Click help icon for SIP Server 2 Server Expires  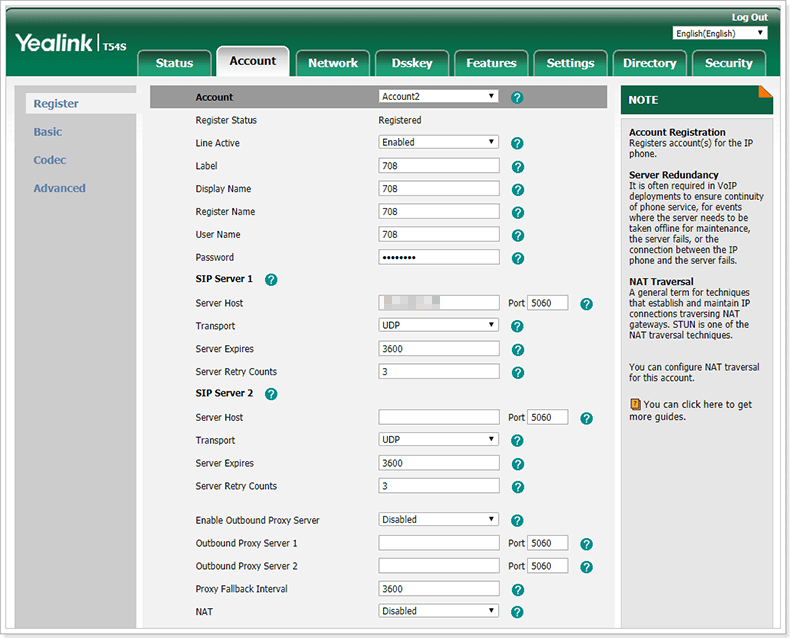pyautogui.click(x=517, y=464)
